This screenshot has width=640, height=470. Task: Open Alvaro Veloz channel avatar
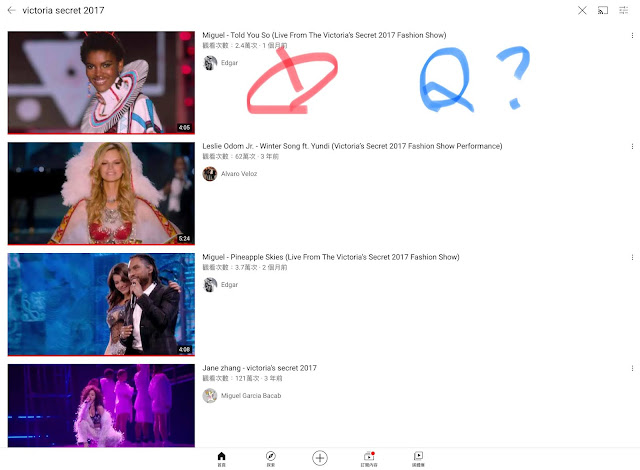(x=210, y=174)
